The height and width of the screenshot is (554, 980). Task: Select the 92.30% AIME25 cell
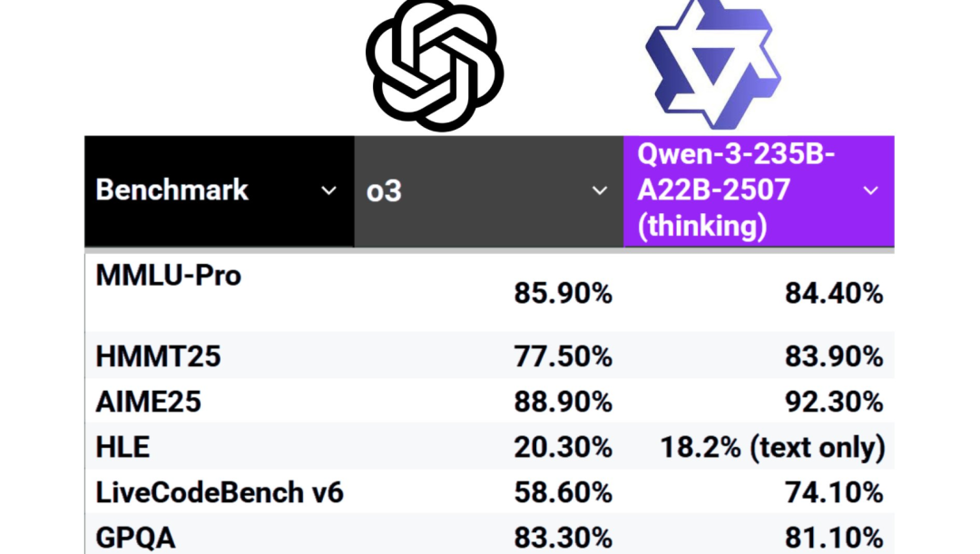(x=835, y=402)
